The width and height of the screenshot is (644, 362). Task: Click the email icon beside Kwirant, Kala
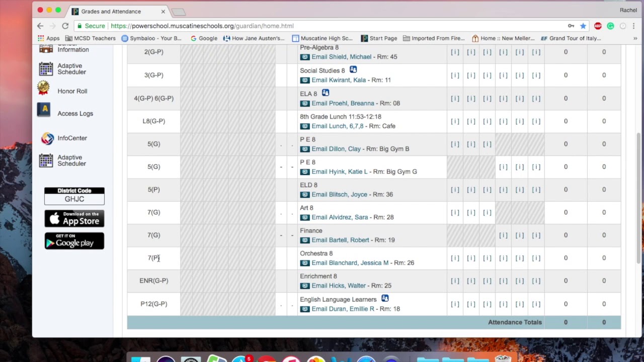click(x=304, y=80)
